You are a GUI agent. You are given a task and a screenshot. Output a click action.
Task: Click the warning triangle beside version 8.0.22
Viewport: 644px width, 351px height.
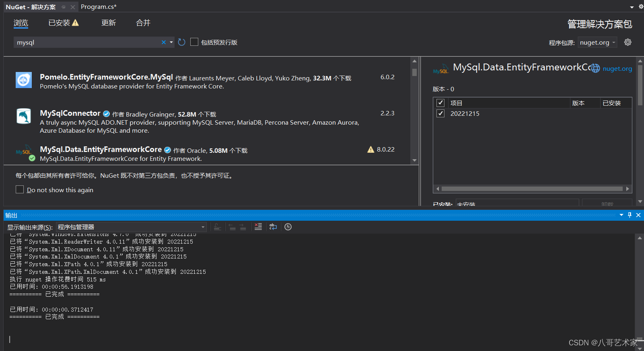coord(371,150)
